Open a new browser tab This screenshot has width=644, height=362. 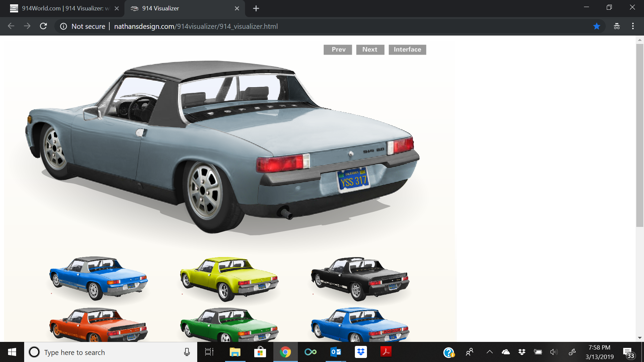click(256, 8)
